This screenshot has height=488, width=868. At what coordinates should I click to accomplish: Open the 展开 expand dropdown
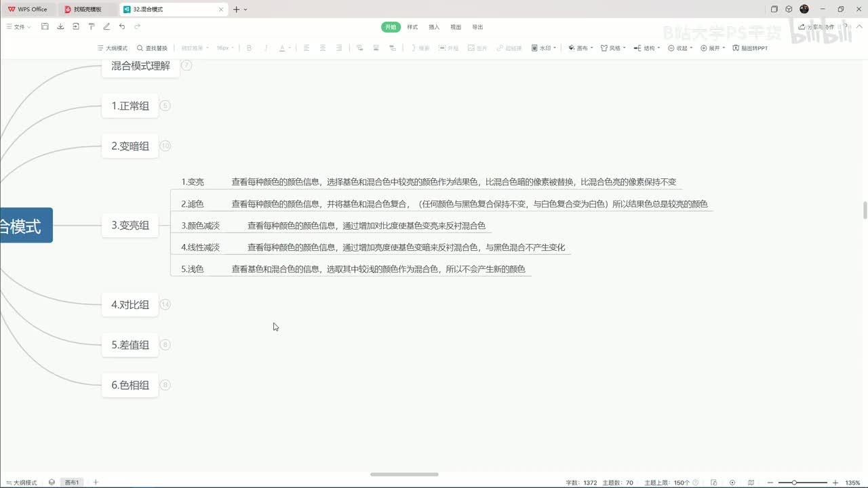(x=713, y=48)
